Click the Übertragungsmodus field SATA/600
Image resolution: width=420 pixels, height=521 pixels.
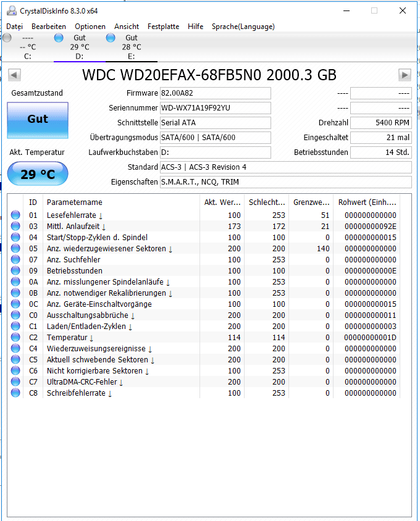tap(216, 138)
